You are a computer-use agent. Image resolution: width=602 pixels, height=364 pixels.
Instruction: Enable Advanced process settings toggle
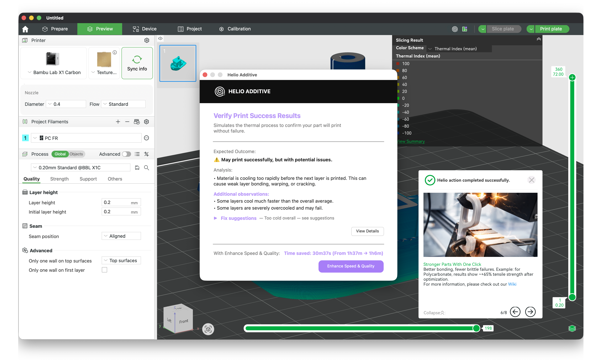(x=126, y=154)
